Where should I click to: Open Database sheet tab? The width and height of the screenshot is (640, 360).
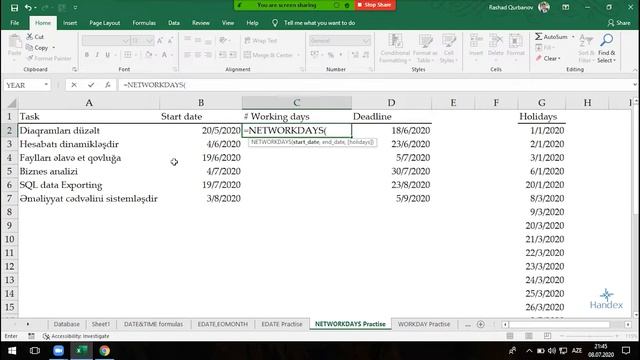click(x=67, y=324)
